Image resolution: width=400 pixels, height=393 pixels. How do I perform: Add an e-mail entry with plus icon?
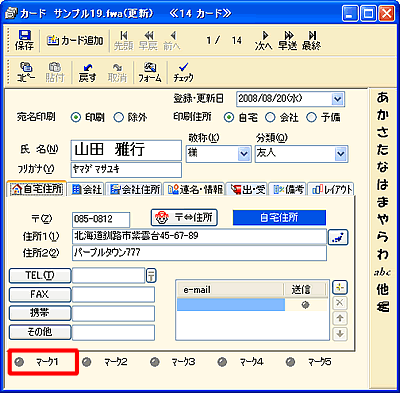point(340,288)
